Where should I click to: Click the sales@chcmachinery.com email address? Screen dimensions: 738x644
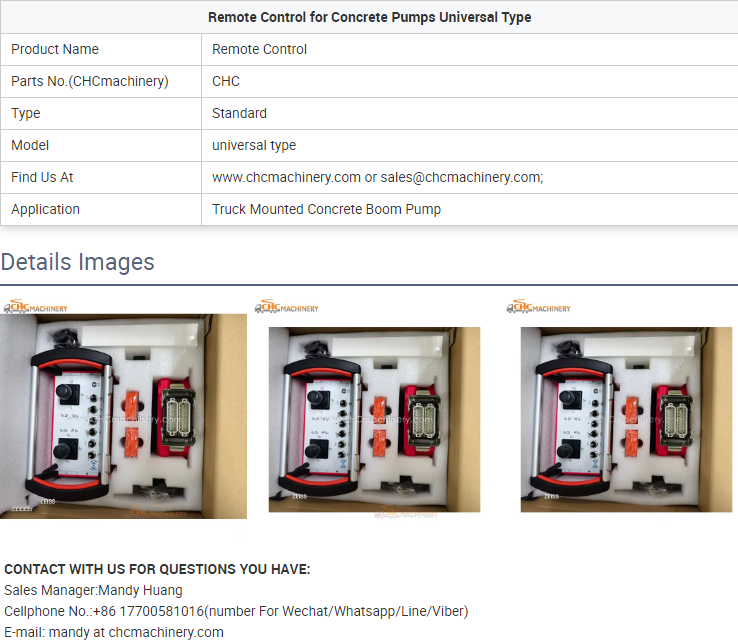460,177
